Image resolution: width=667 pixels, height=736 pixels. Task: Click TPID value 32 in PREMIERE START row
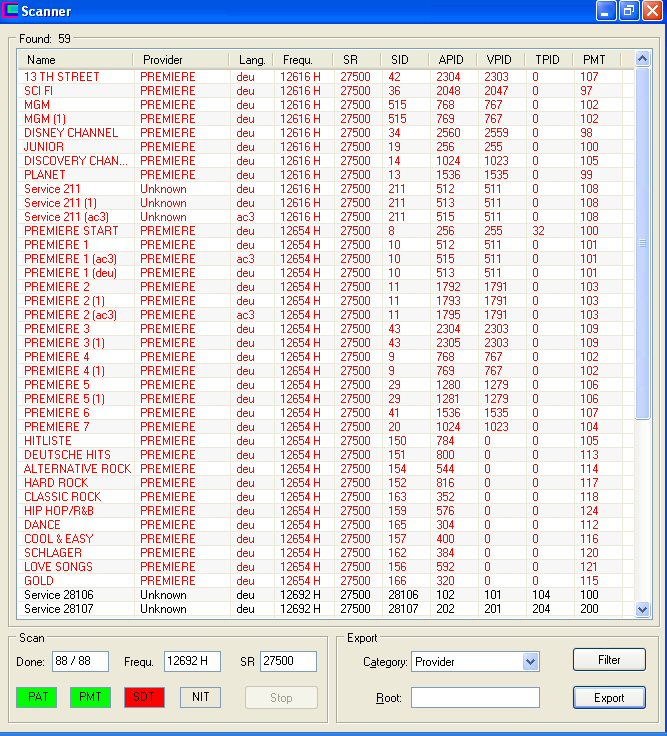click(538, 231)
